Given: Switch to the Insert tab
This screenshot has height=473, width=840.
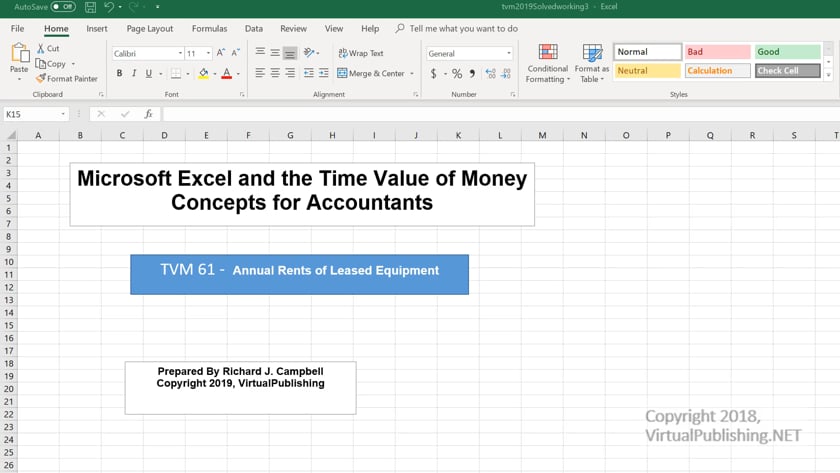Looking at the screenshot, I should [x=96, y=28].
